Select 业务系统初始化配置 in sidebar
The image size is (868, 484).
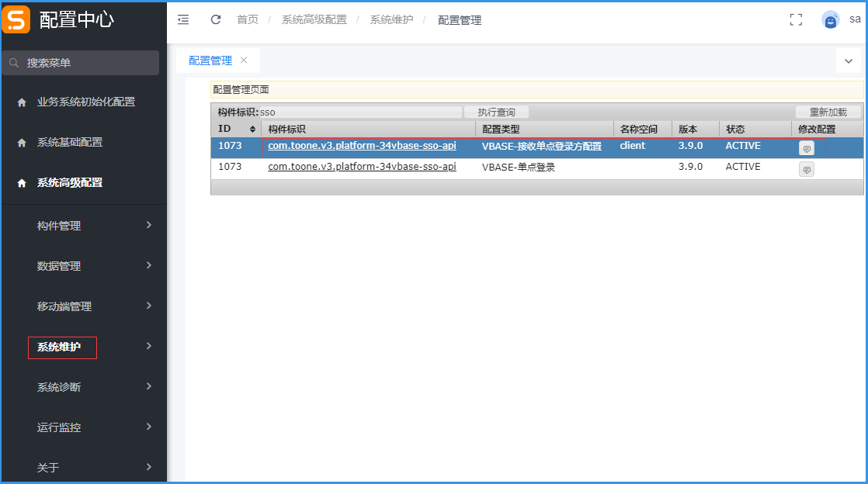85,102
